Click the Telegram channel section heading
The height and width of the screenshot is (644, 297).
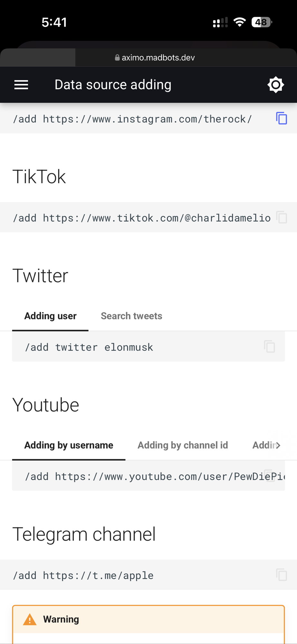[84, 534]
